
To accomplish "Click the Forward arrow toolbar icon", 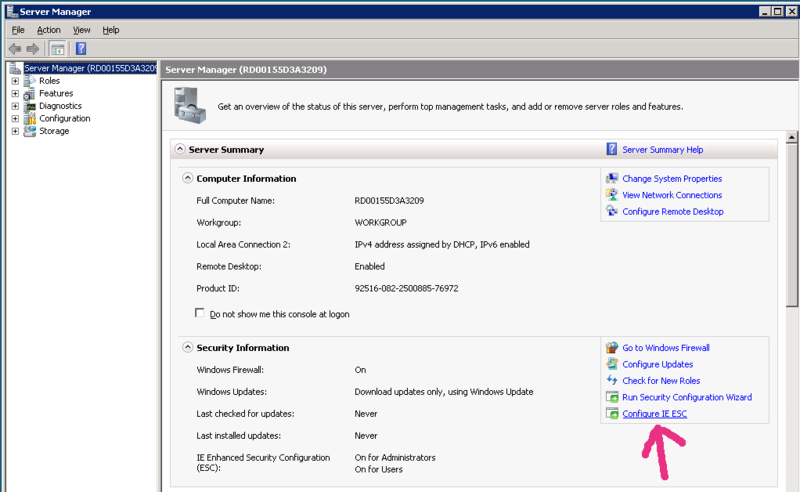I will click(33, 49).
